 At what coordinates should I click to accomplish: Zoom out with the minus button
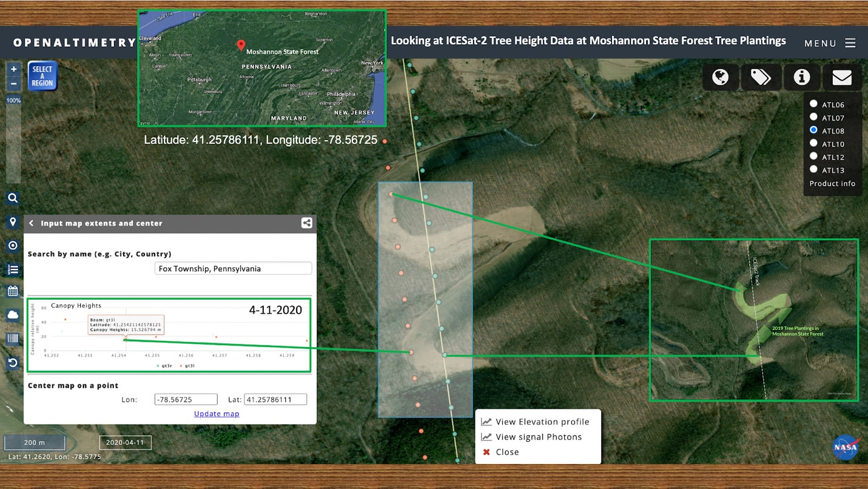(x=13, y=84)
